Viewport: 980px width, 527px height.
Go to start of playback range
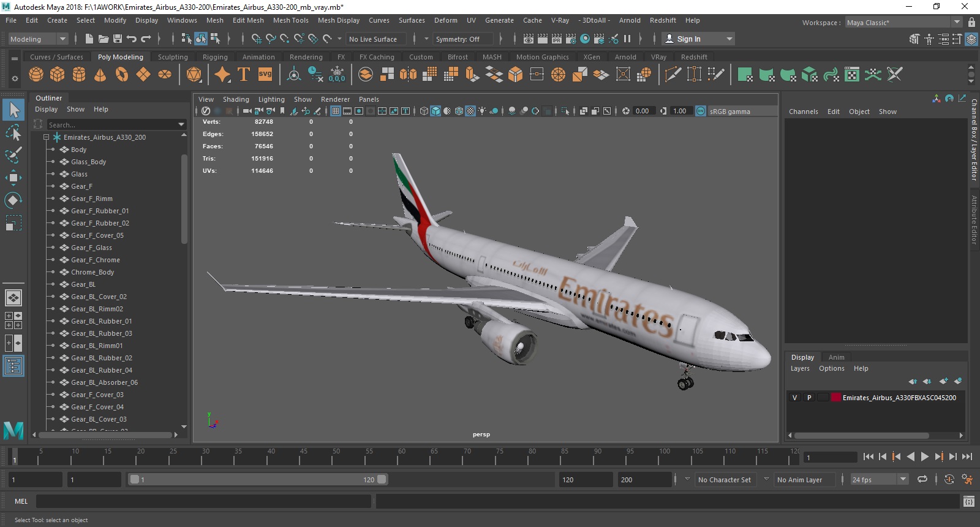pyautogui.click(x=868, y=457)
